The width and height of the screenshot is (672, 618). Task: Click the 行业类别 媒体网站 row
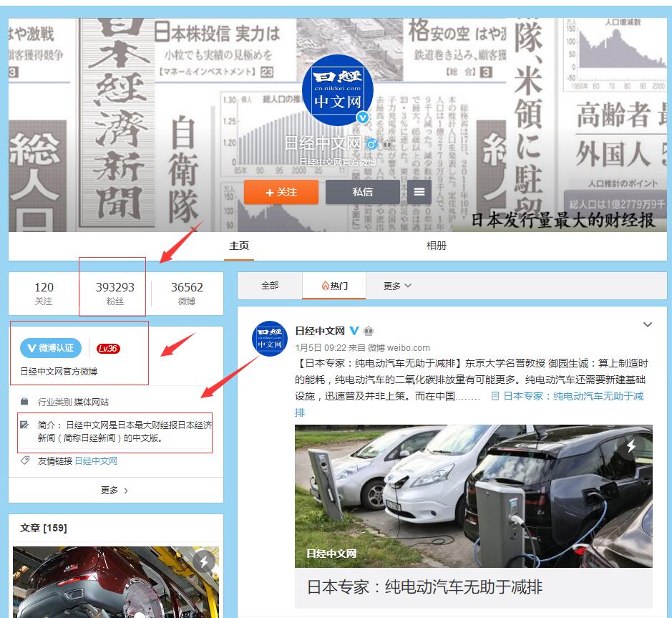pyautogui.click(x=73, y=402)
